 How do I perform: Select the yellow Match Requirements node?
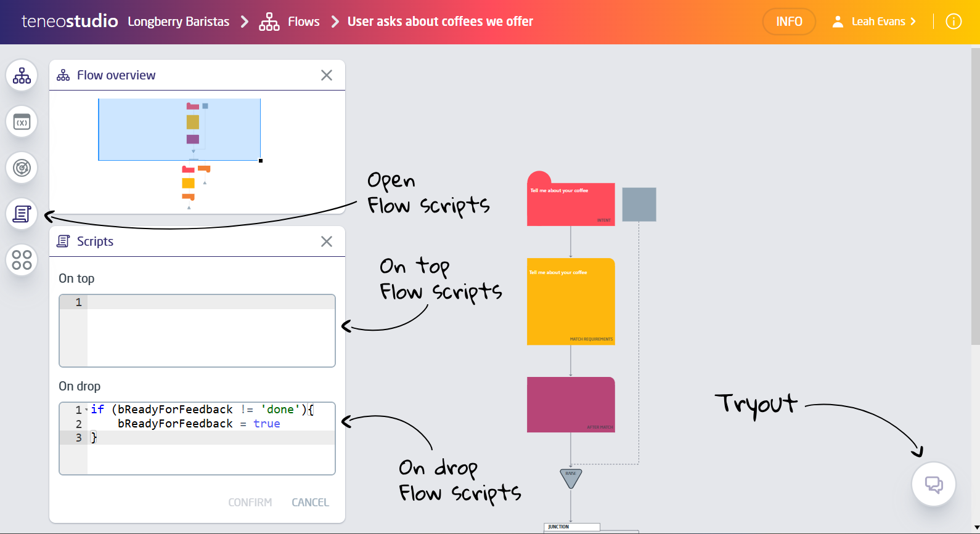click(x=571, y=302)
